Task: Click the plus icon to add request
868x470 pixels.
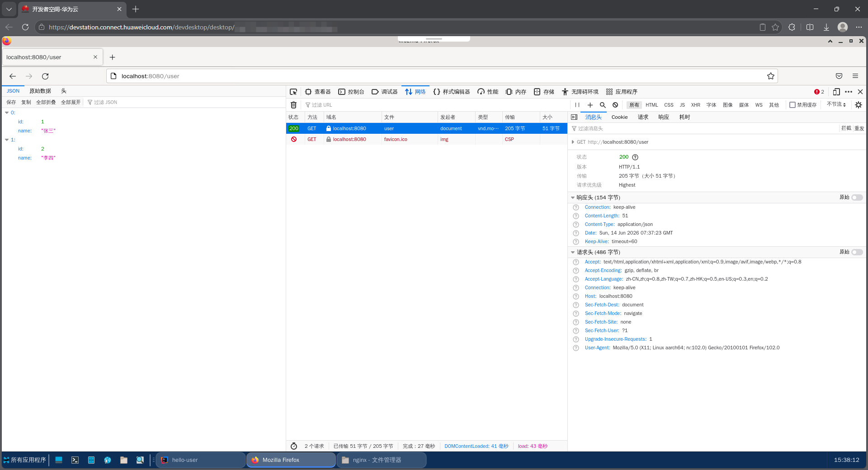Action: point(590,105)
